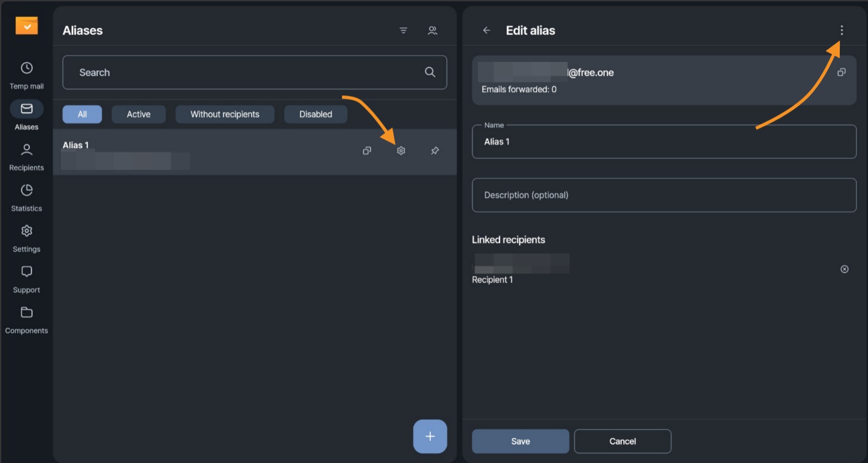Select the Without recipients filter

pos(225,114)
